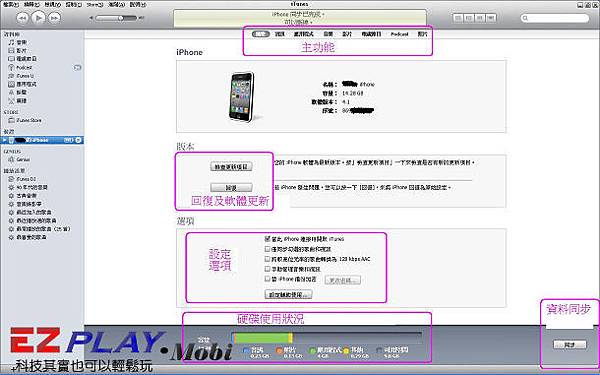Image resolution: width=600 pixels, height=375 pixels.
Task: Open the music videos smart playlist
Action: click(x=25, y=204)
